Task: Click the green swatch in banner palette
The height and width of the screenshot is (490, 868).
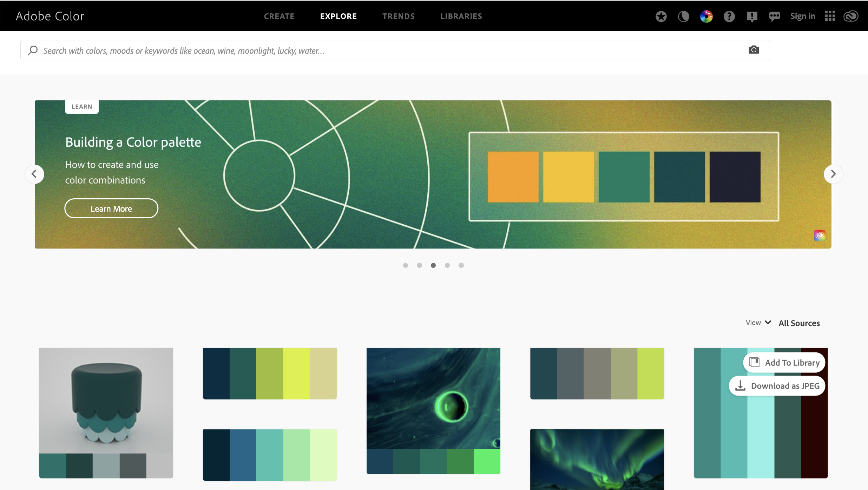Action: pos(624,177)
